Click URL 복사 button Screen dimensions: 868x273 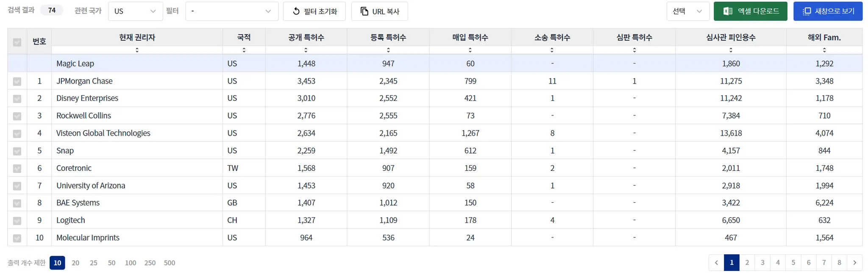tap(380, 11)
